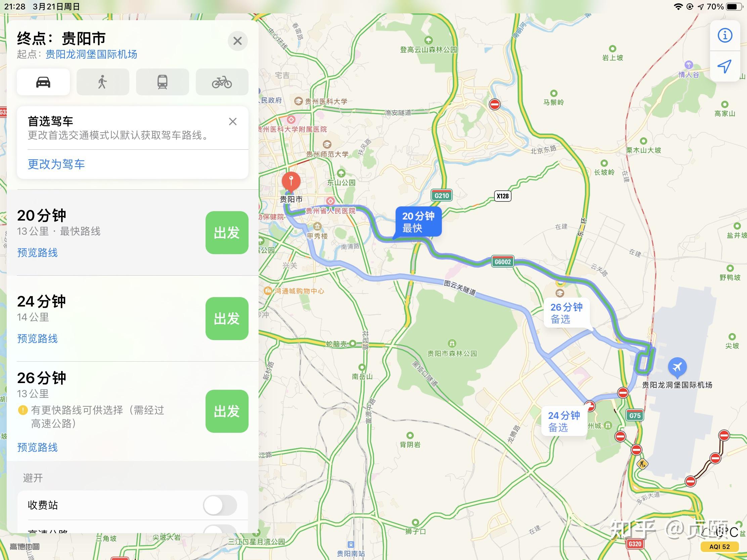Open 预览路线 for the 20分钟 route
This screenshot has height=560, width=747.
tap(38, 252)
